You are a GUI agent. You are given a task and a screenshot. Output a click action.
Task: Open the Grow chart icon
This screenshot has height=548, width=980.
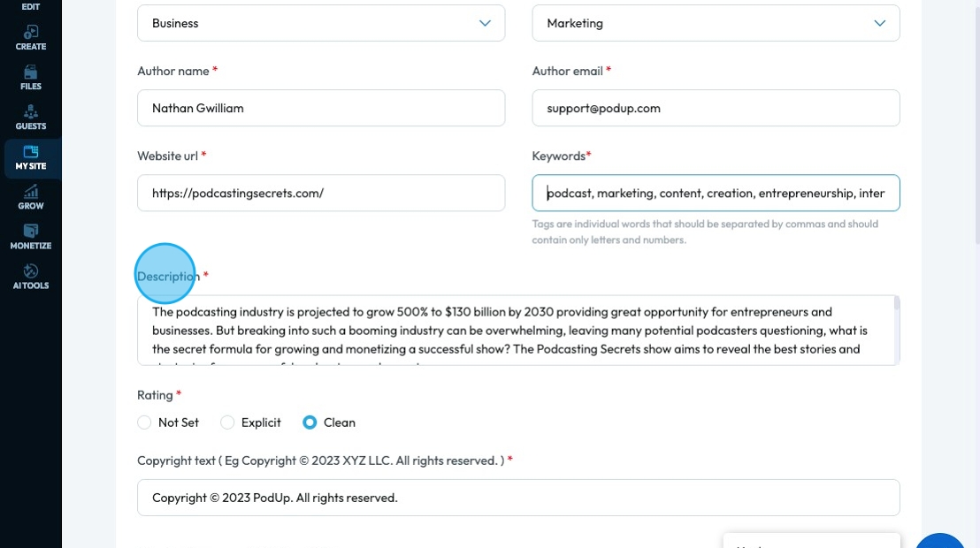point(31,192)
